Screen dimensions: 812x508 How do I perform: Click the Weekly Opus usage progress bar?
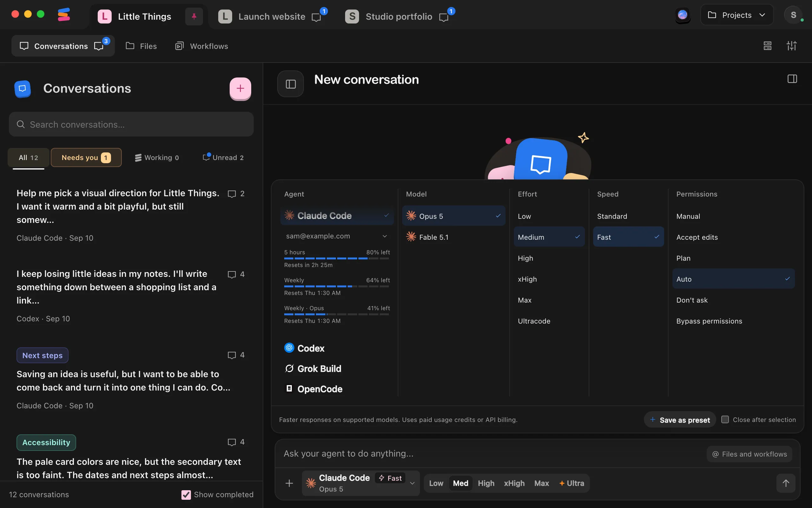(x=337, y=314)
